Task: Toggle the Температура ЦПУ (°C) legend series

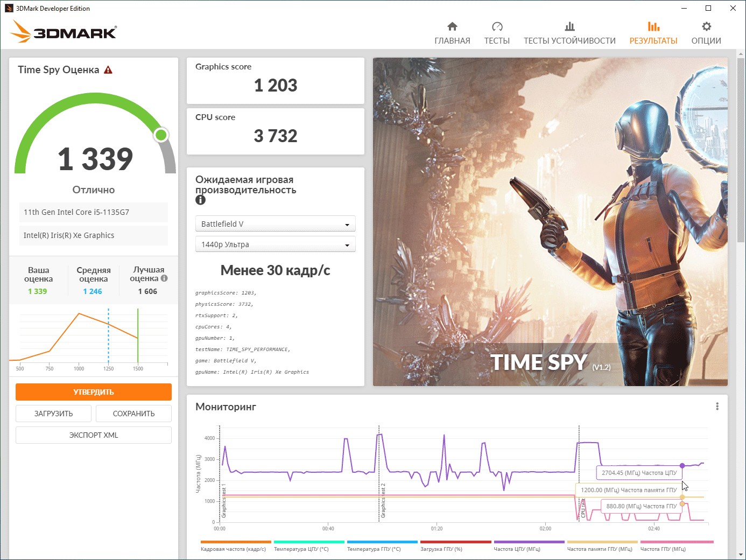Action: coord(309,547)
